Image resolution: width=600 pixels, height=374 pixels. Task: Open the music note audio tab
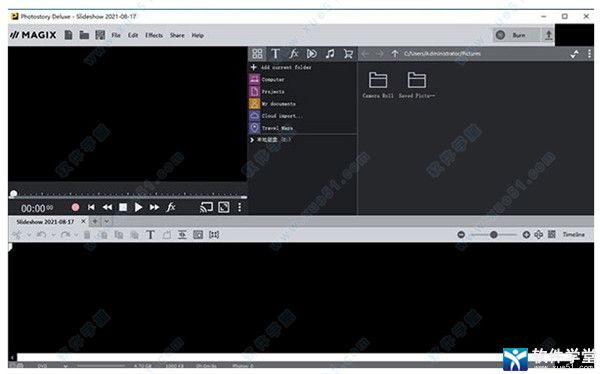click(x=330, y=54)
